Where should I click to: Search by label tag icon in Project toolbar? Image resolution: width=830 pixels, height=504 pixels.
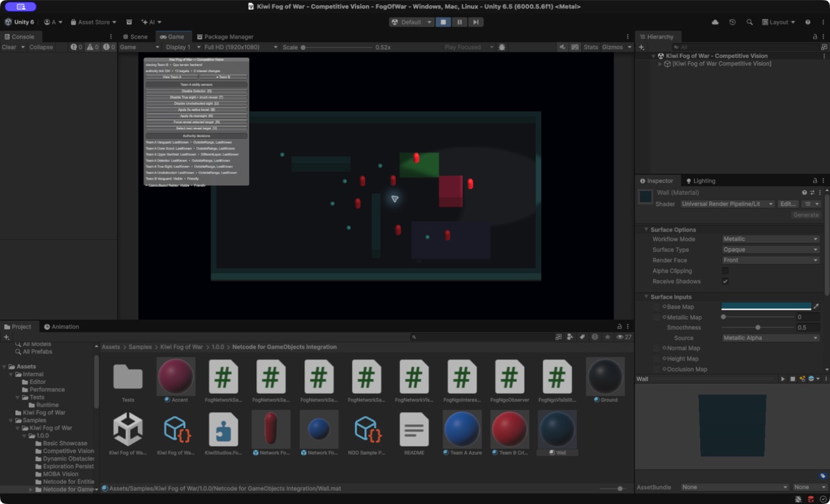582,337
